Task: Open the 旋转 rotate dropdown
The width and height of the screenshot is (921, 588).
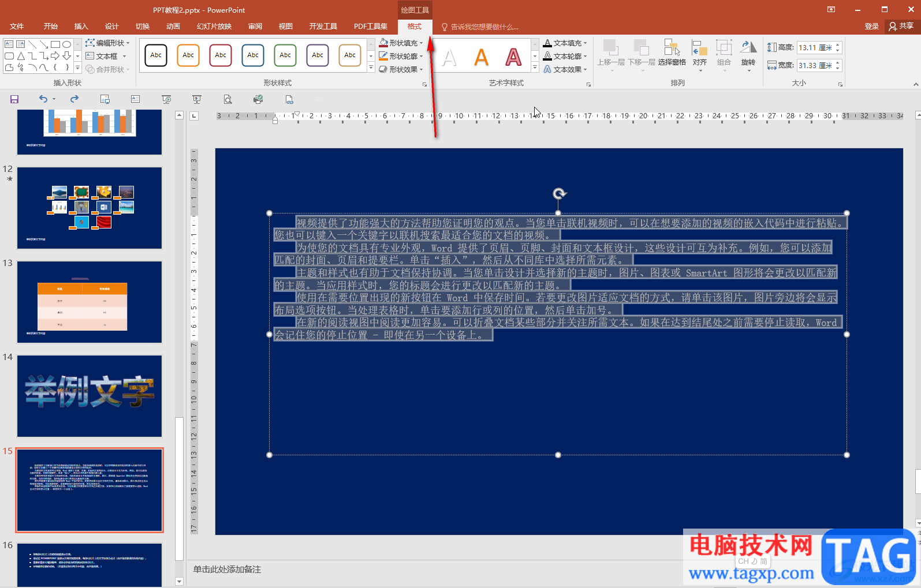Action: [x=748, y=56]
